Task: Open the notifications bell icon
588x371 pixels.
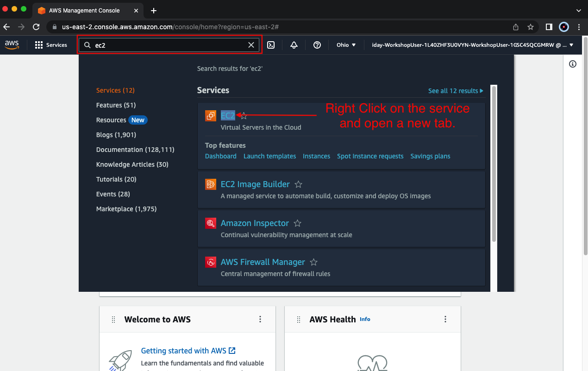Action: (x=294, y=45)
